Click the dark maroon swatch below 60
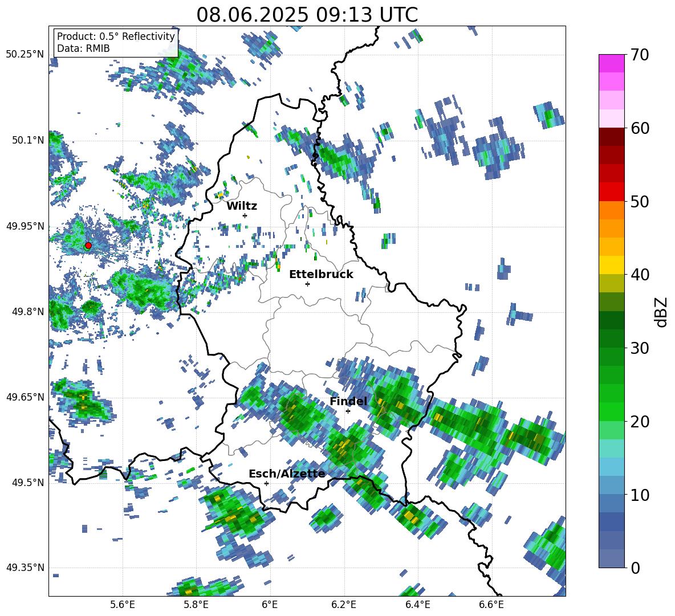Screen dimensions: 675x616 [x=612, y=137]
